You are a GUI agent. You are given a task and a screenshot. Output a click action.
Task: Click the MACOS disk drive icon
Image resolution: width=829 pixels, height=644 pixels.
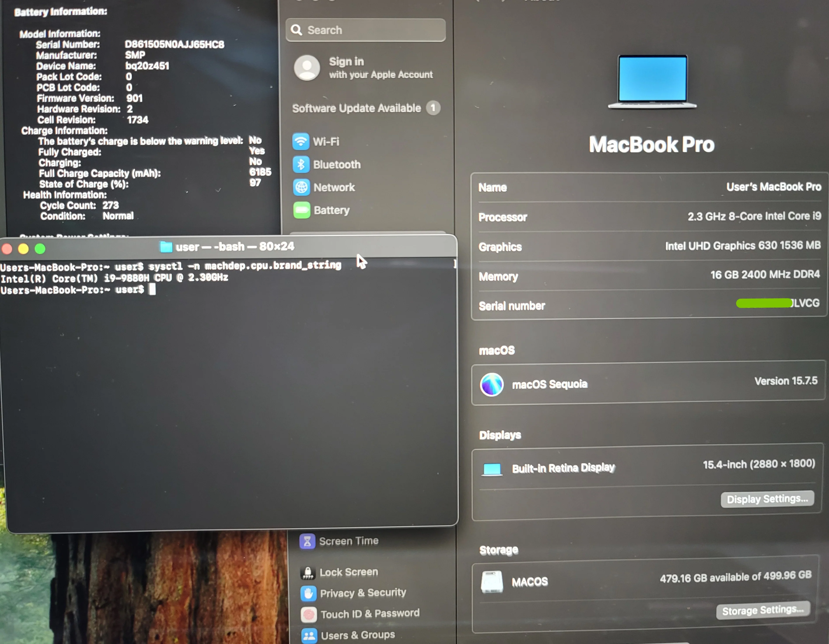(x=492, y=582)
